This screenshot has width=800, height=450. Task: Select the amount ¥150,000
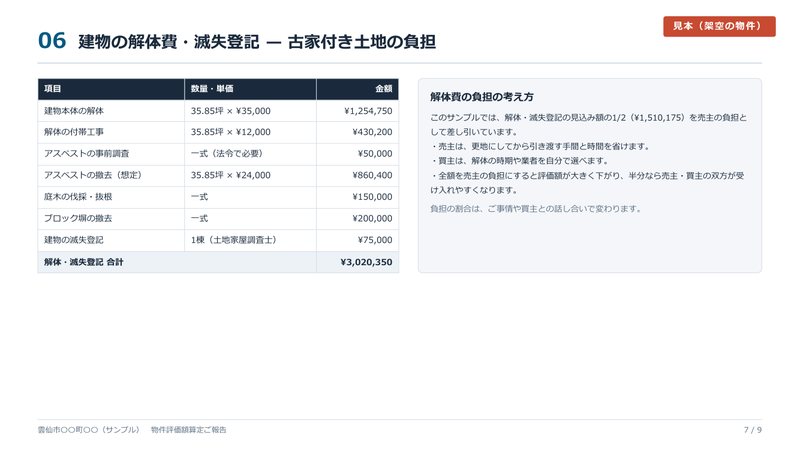[372, 197]
